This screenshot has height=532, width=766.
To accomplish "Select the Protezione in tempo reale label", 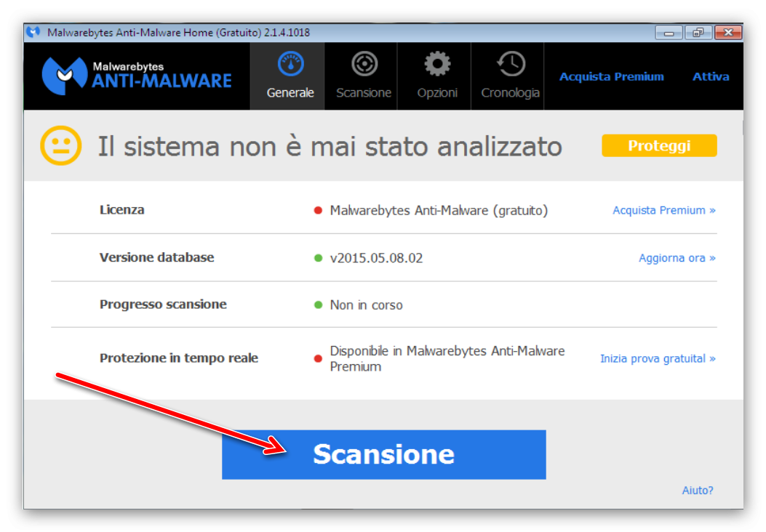I will [179, 358].
